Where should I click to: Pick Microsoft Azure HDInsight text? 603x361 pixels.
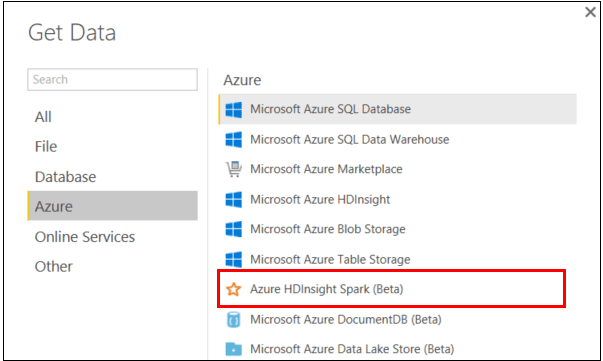[x=320, y=200]
